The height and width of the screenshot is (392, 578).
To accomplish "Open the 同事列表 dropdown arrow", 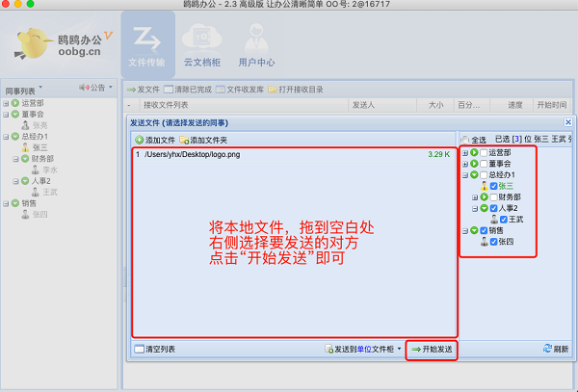I will (40, 89).
